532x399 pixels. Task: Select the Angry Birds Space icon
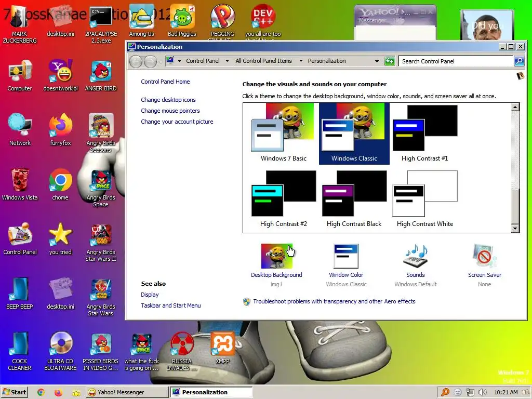(101, 188)
